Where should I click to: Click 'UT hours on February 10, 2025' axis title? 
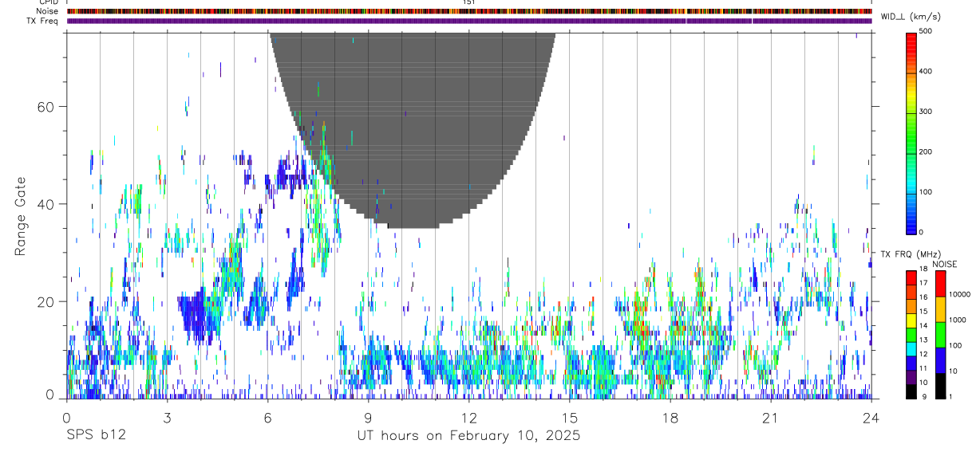tap(468, 437)
